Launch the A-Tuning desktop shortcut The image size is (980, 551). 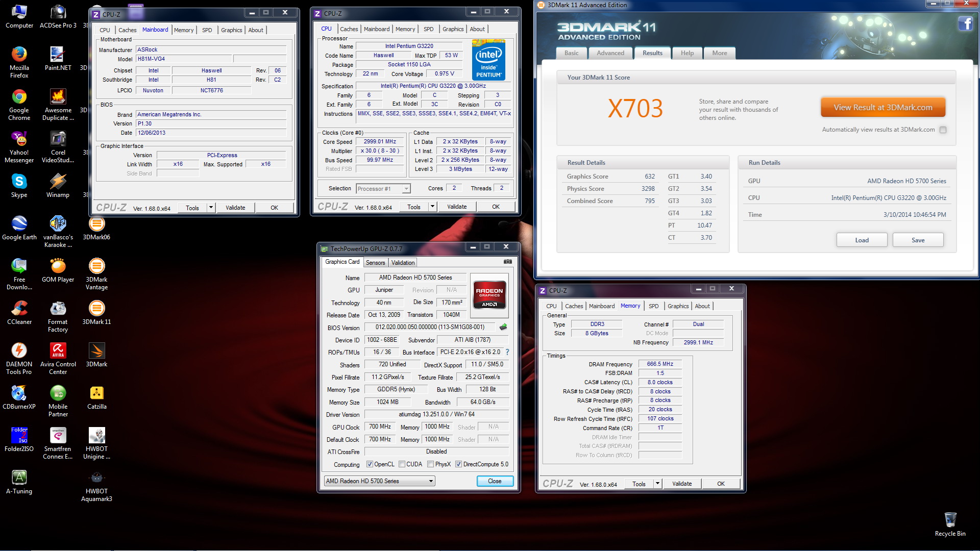(19, 482)
